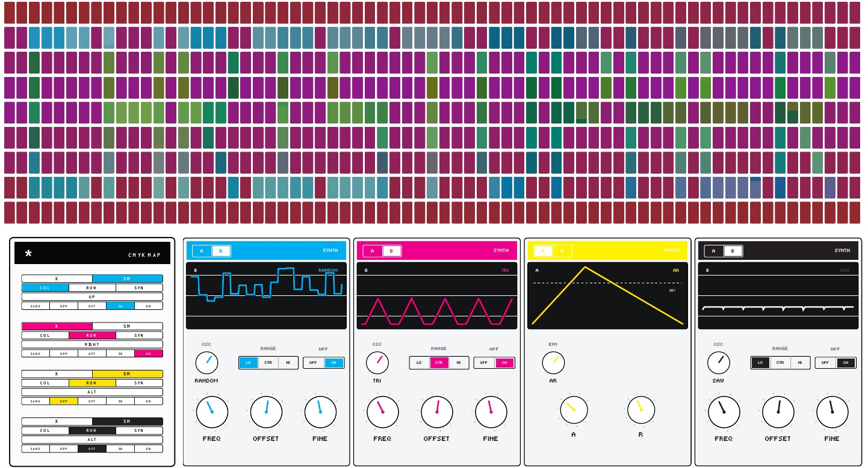Click the UP direction selector in cyan section
Screen dimensions: 868x468
pyautogui.click(x=92, y=297)
